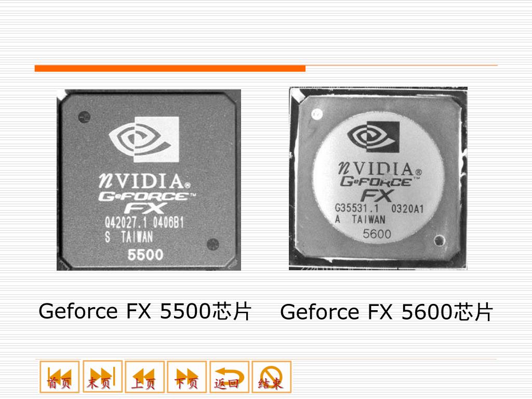Click the NVIDIA eye logo on 5600 chip
Screen dimensions: 532x399
[373, 137]
